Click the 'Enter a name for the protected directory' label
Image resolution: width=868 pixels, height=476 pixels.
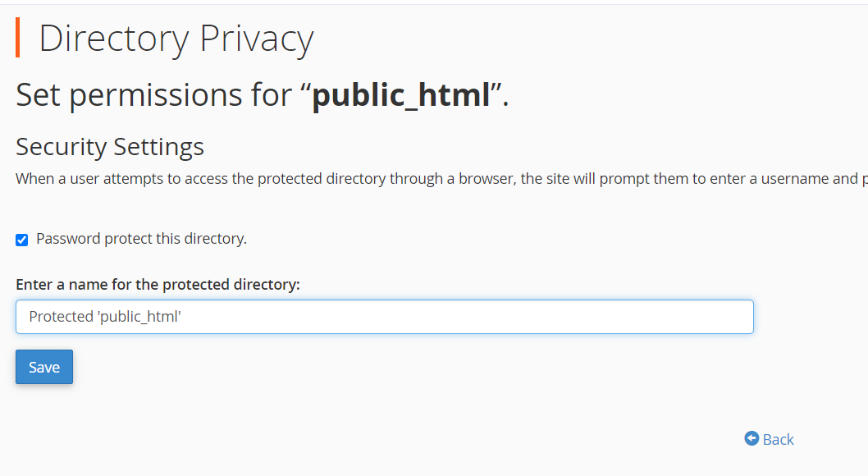[x=158, y=285]
